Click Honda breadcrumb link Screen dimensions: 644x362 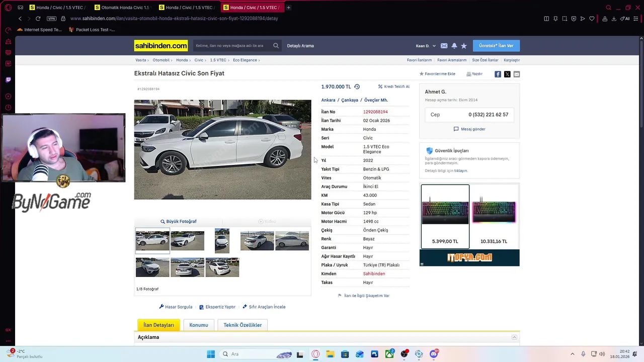point(182,60)
